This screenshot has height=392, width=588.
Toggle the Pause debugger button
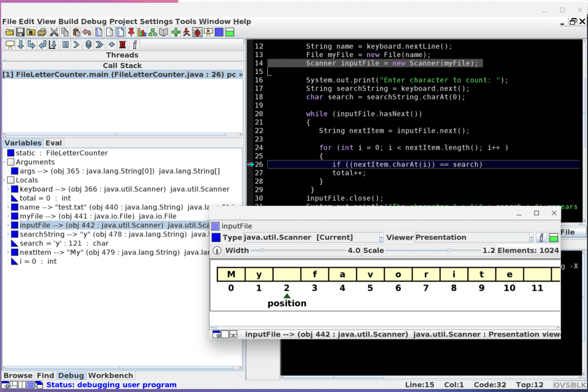click(65, 45)
